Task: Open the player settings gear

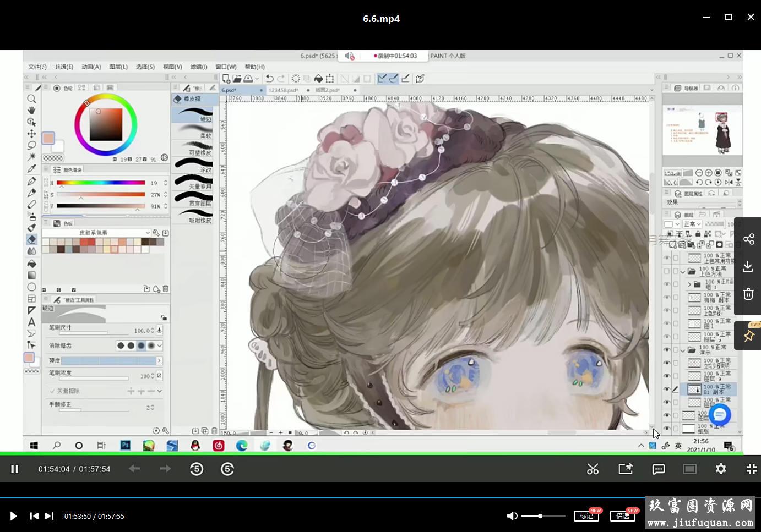Action: click(721, 469)
